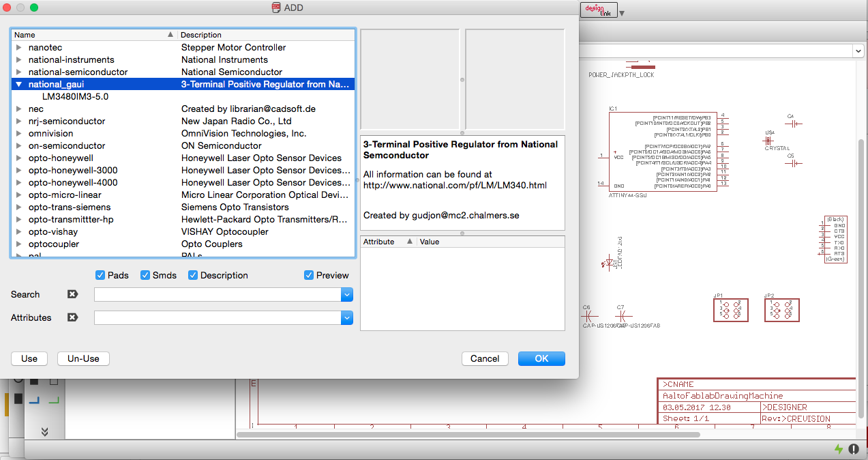
Task: Open the Search field dropdown arrow
Action: (347, 294)
